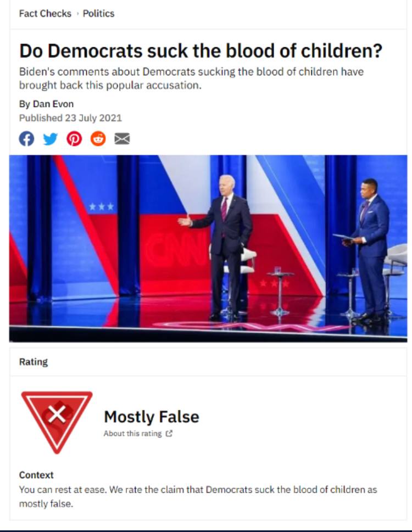This screenshot has width=412, height=532.
Task: Open the About this rating link
Action: coord(132,434)
